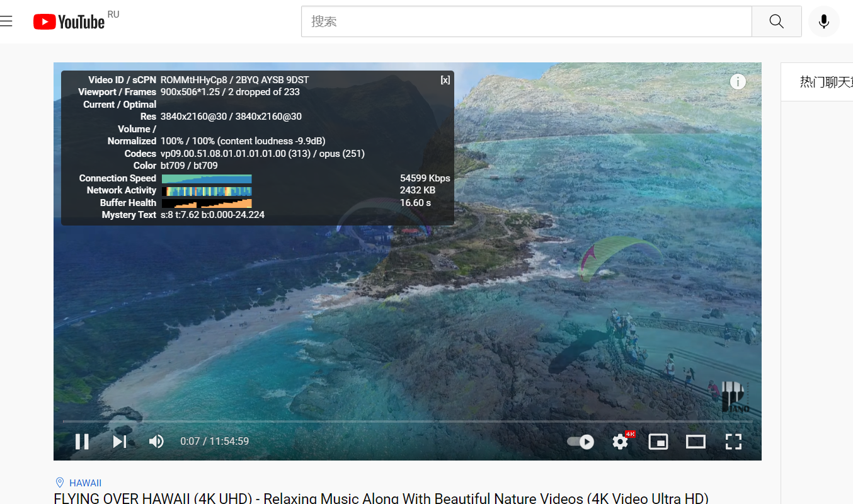
Task: Click the Connection Speed graph
Action: pos(207,178)
